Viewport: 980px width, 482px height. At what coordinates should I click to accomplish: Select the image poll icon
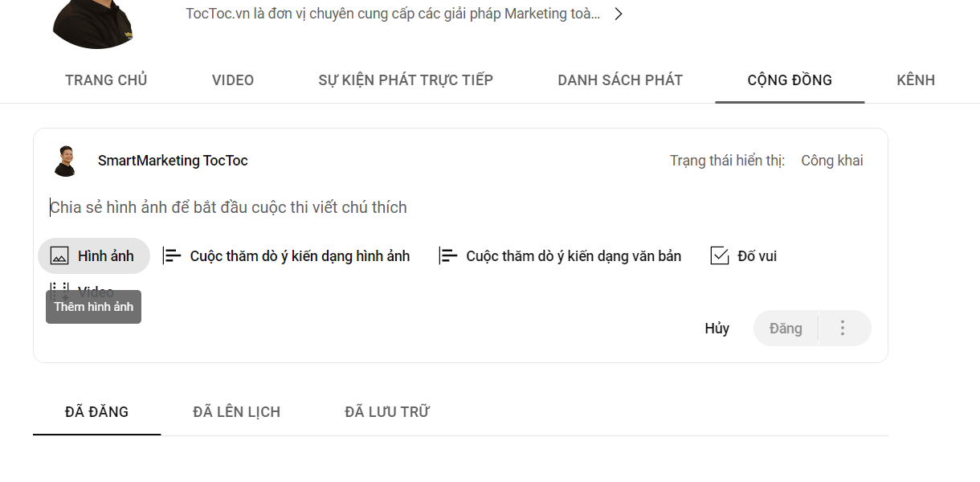click(172, 256)
